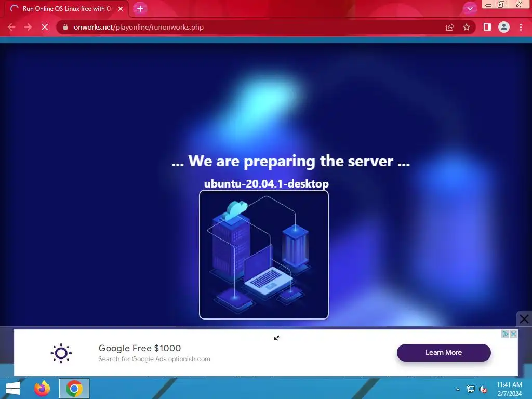The width and height of the screenshot is (532, 399).
Task: Click the Learn More ad button
Action: pyautogui.click(x=444, y=353)
